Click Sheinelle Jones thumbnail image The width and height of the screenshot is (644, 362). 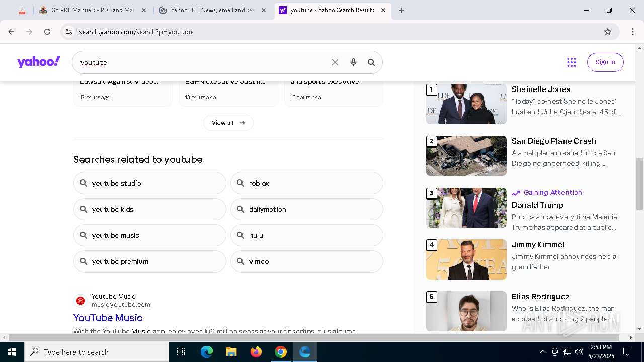pyautogui.click(x=466, y=104)
